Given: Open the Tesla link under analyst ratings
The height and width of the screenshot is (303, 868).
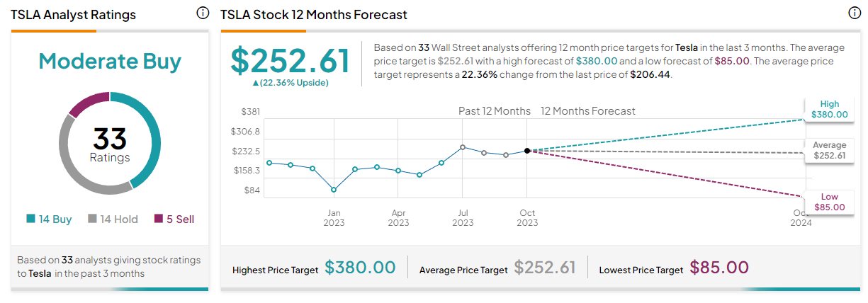Looking at the screenshot, I should (40, 273).
